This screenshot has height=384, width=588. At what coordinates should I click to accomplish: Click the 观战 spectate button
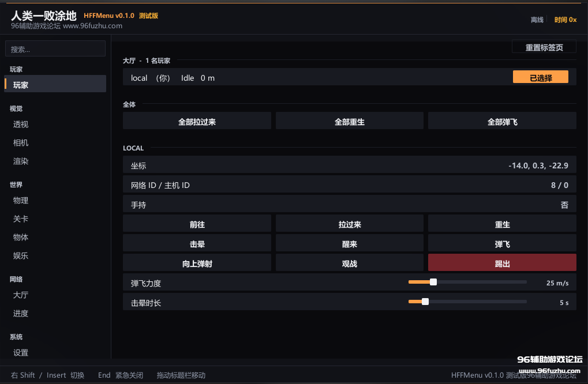(350, 263)
